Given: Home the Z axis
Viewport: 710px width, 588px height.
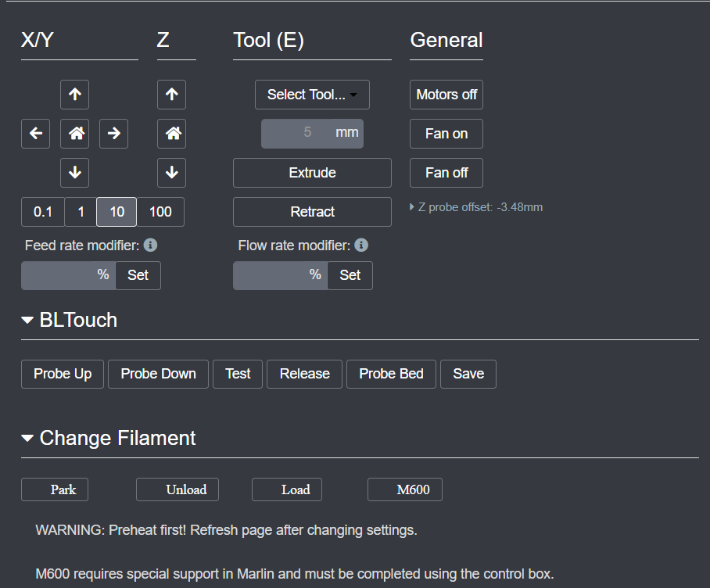Looking at the screenshot, I should pyautogui.click(x=171, y=134).
